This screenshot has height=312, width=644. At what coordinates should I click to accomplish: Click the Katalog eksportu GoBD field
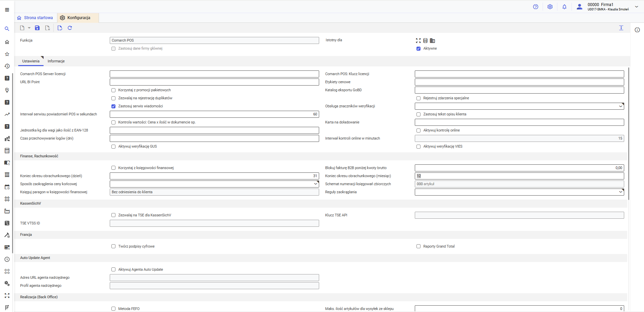tap(519, 90)
